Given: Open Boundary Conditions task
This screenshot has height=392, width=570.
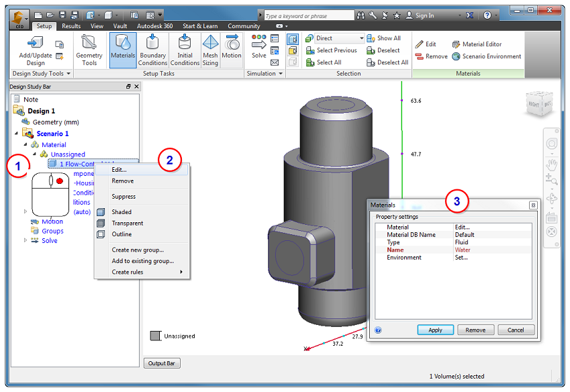Looking at the screenshot, I should pos(152,50).
